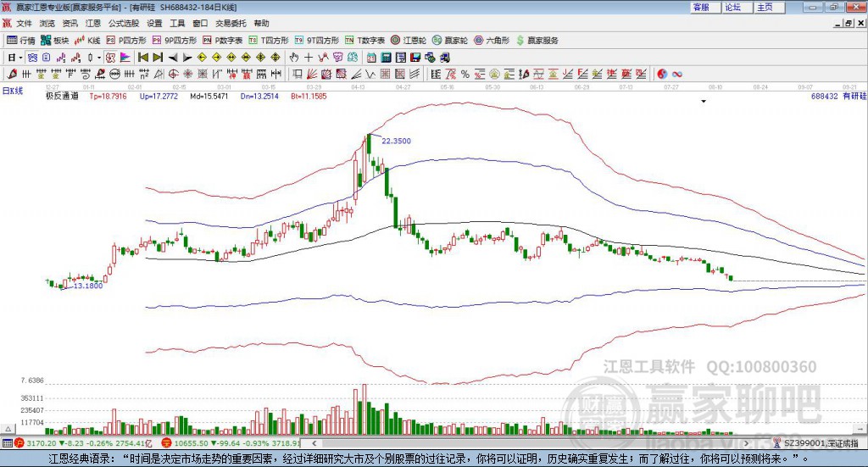Image resolution: width=868 pixels, height=467 pixels.
Task: Open the 行情 quotes view
Action: [21, 41]
